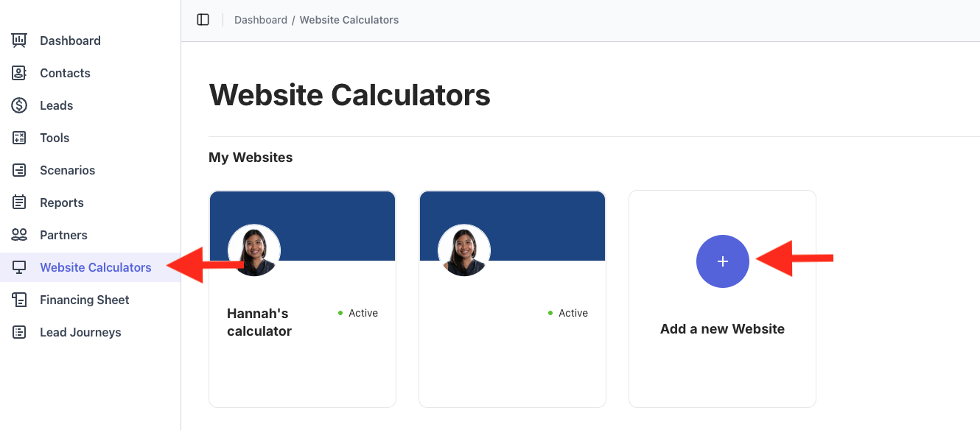Click the Dashboard sidebar icon
This screenshot has height=430, width=980.
pyautogui.click(x=19, y=40)
